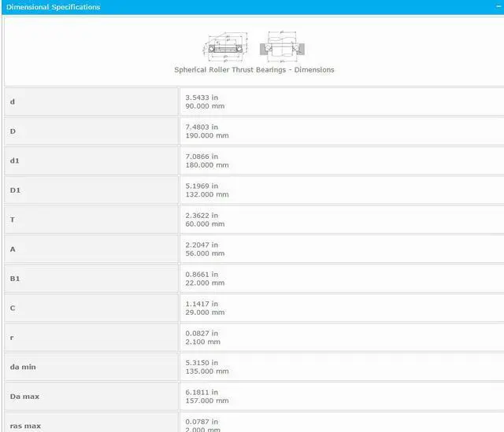
Task: Select the value 5.1969 in
Action: [x=202, y=186]
